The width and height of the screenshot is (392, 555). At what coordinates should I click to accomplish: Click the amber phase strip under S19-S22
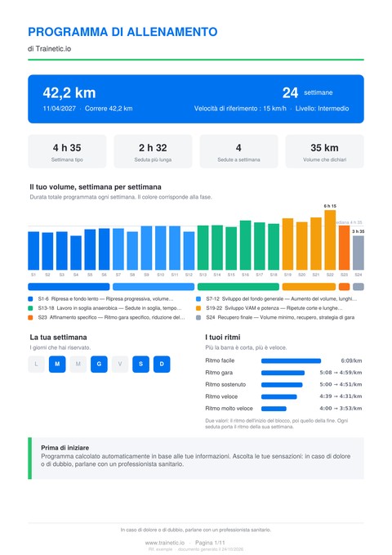coord(309,287)
